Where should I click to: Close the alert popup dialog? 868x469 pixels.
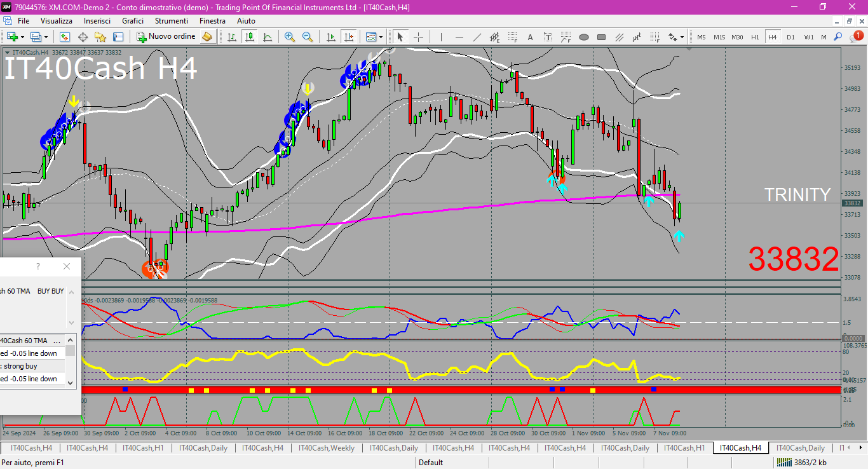67,266
